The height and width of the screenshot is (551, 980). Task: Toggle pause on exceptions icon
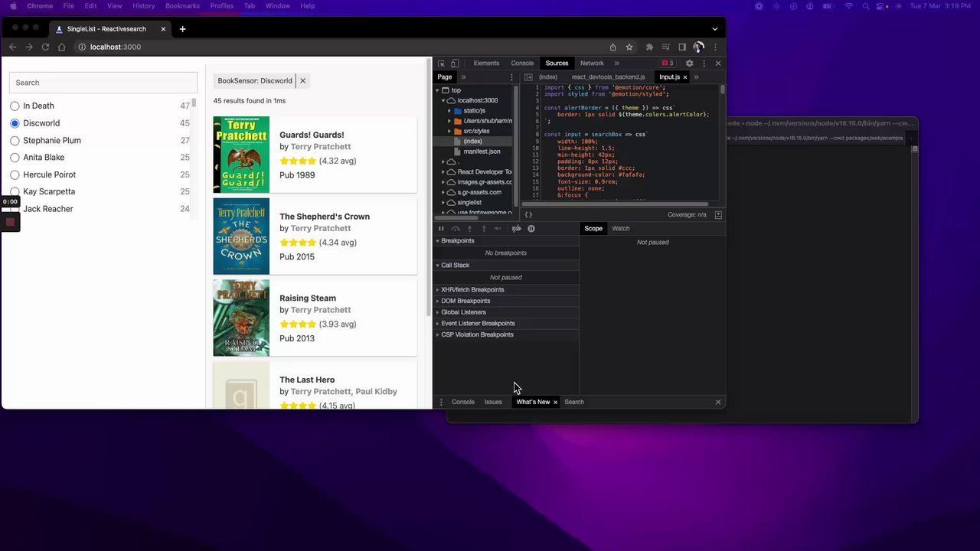(x=531, y=229)
